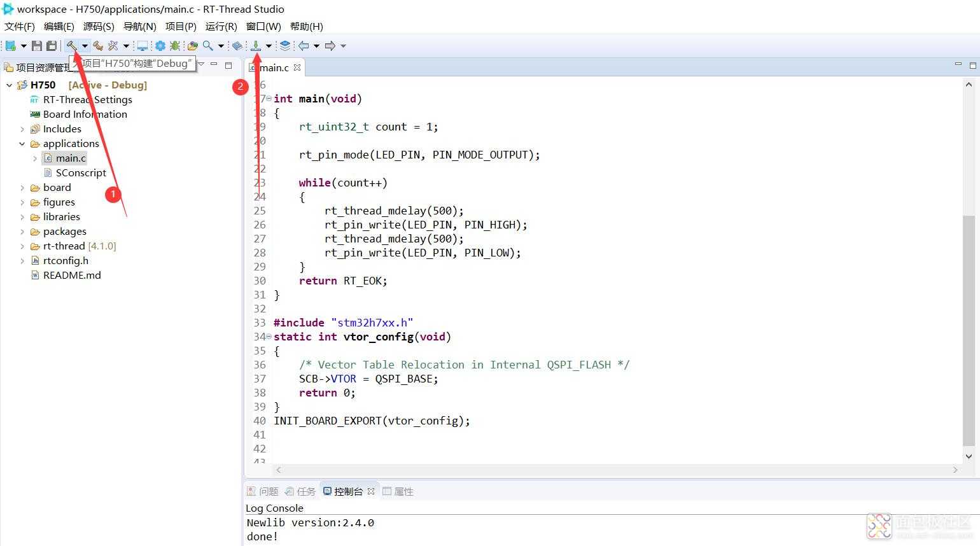Click the blue gear settings toolbar icon
This screenshot has width=980, height=546.
click(160, 46)
